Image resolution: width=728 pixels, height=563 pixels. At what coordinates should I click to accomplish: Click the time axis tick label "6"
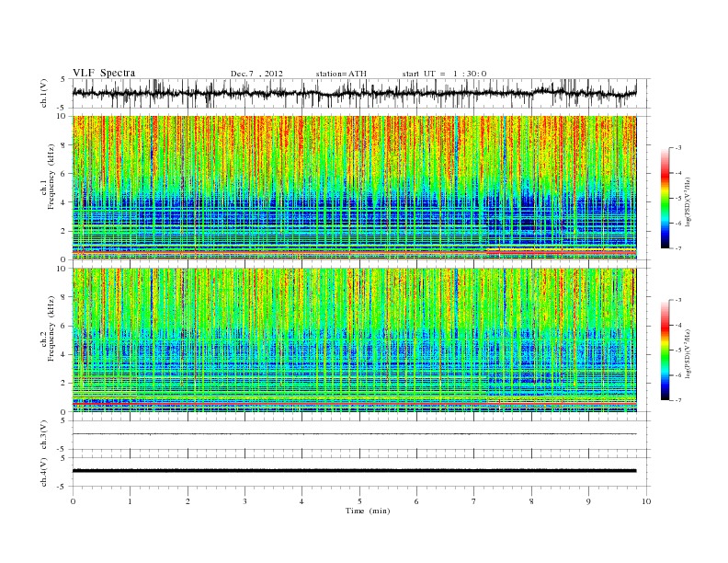coord(416,501)
